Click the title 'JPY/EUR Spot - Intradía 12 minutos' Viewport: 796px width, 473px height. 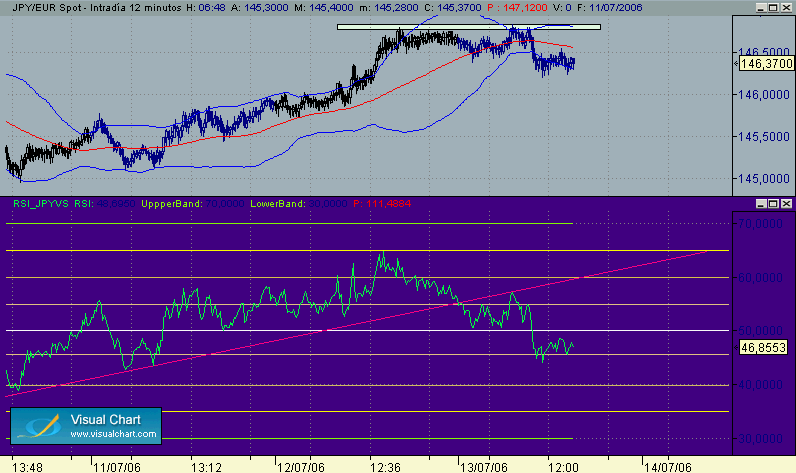pyautogui.click(x=97, y=8)
